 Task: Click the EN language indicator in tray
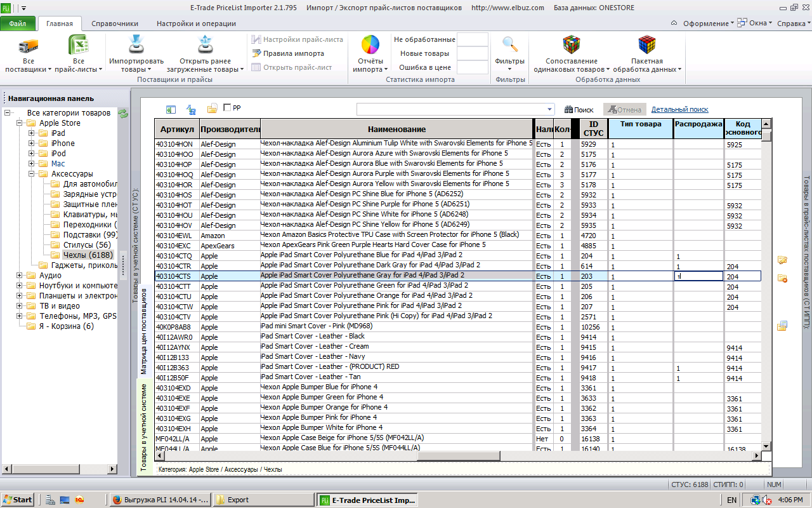coord(732,500)
